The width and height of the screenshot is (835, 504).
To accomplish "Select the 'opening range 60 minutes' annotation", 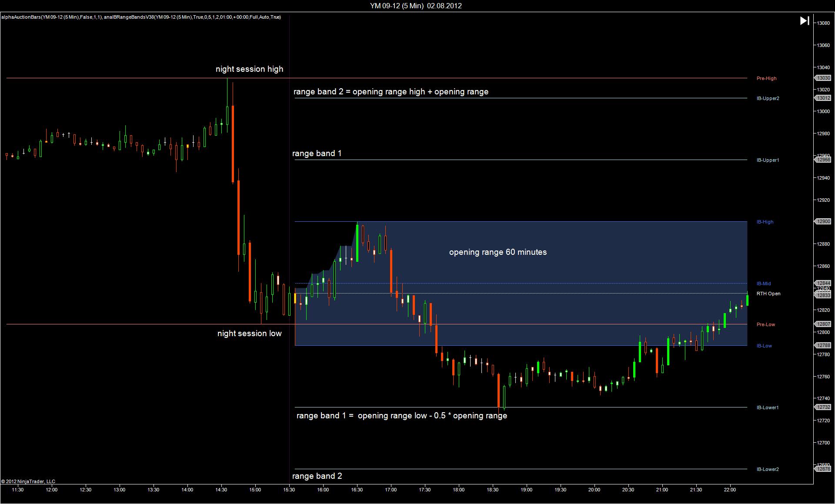I will [498, 252].
